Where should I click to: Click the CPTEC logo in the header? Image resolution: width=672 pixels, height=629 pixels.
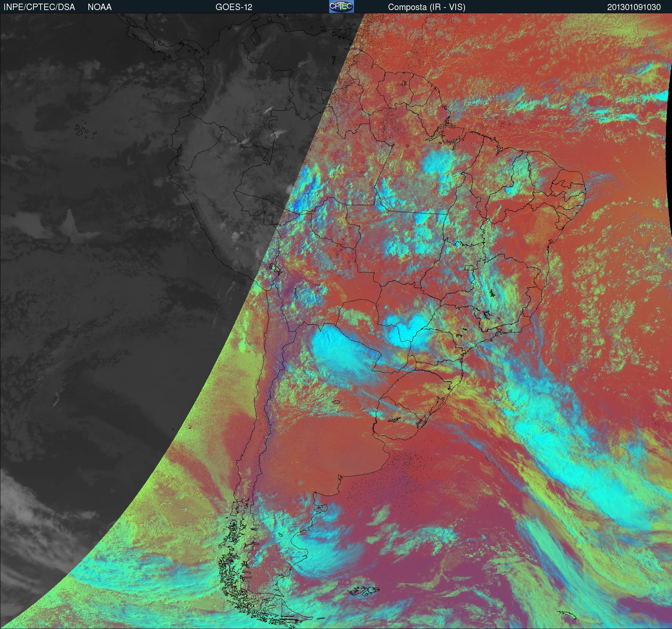point(341,6)
